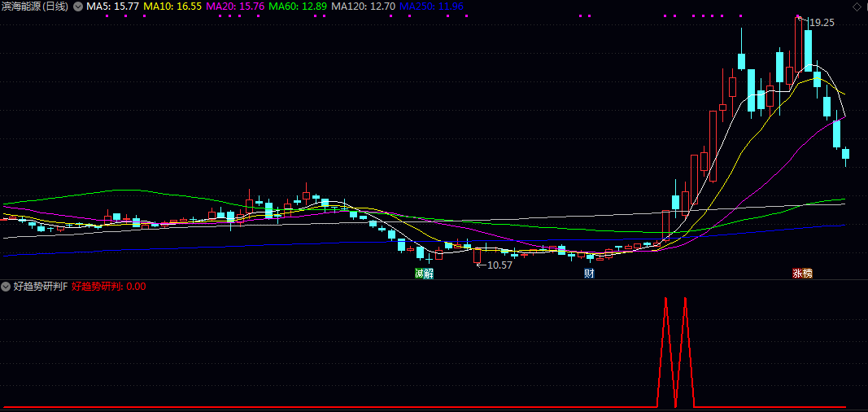
Task: Click the diamond icon at top right
Action: tap(855, 7)
